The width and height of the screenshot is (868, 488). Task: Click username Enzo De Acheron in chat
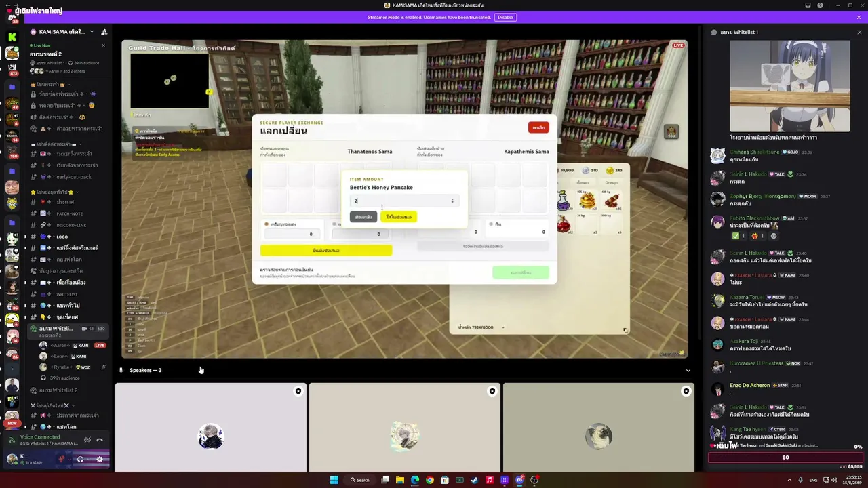pos(750,385)
